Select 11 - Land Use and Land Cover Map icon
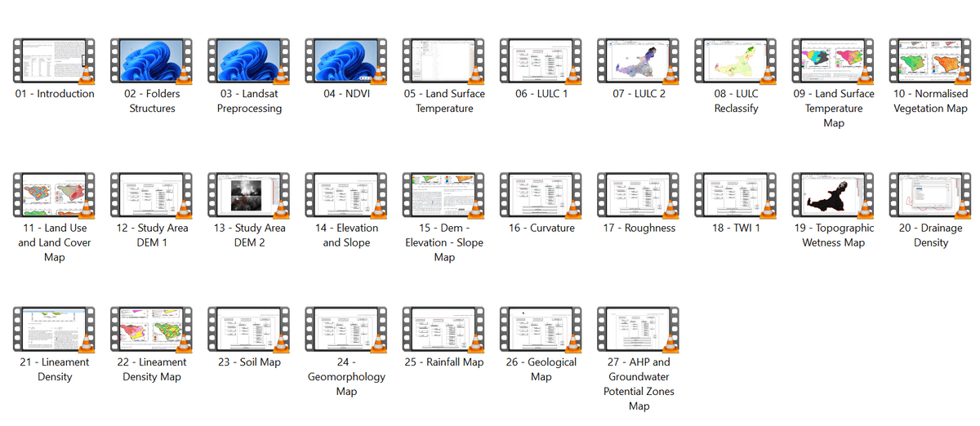 click(55, 196)
